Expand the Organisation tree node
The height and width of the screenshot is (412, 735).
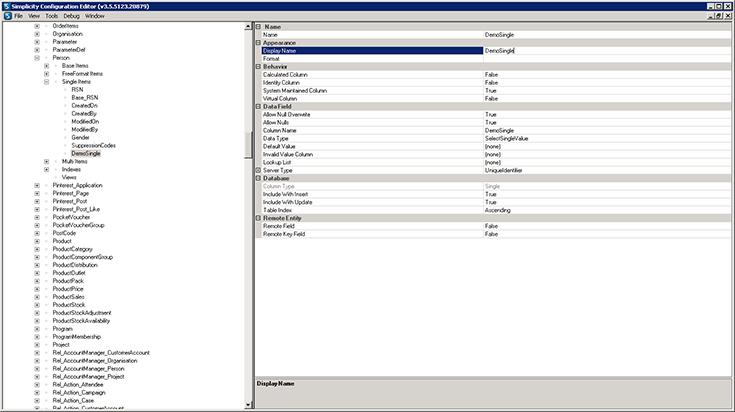tap(37, 34)
